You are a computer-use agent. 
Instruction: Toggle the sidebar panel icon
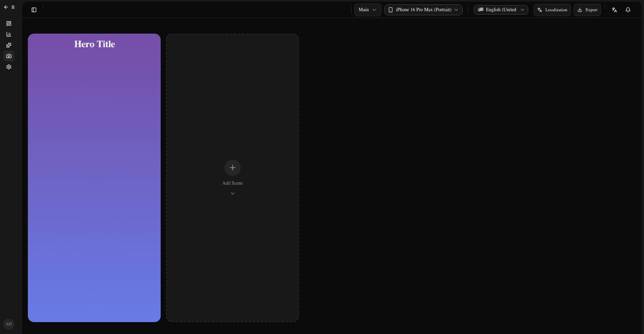point(34,10)
